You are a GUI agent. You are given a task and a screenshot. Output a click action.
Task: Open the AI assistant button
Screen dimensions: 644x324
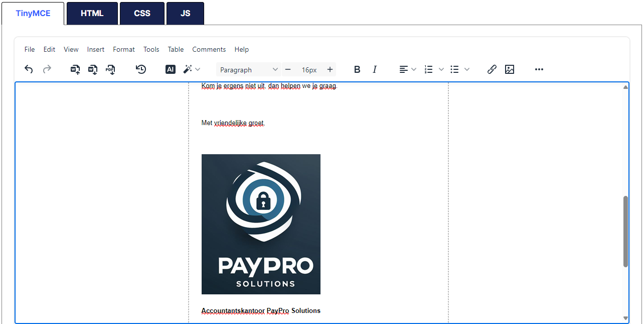pyautogui.click(x=171, y=69)
